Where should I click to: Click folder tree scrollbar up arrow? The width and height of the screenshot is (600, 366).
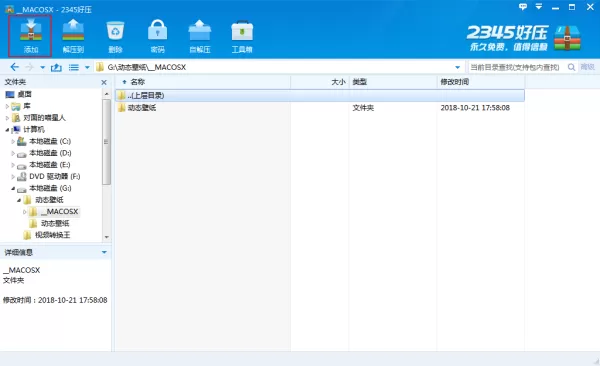click(x=107, y=94)
